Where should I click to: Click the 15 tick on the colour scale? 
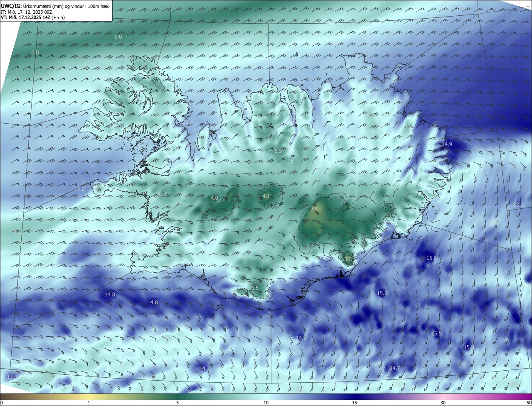355,403
